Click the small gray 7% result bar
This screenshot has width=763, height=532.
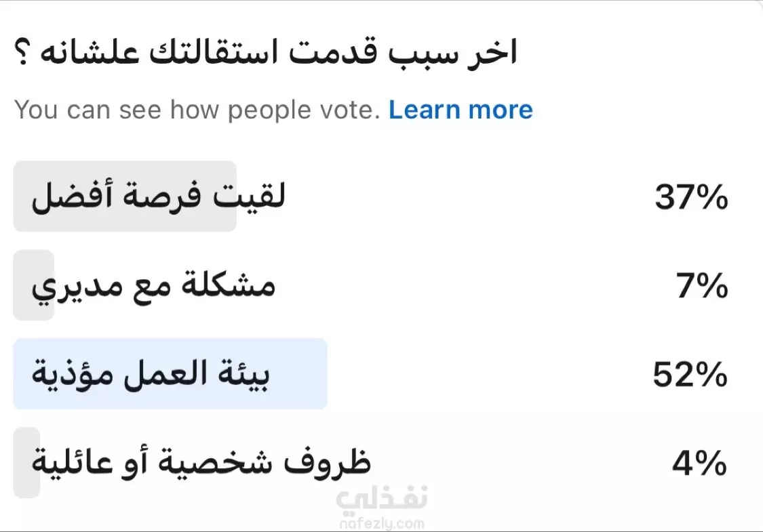point(34,285)
